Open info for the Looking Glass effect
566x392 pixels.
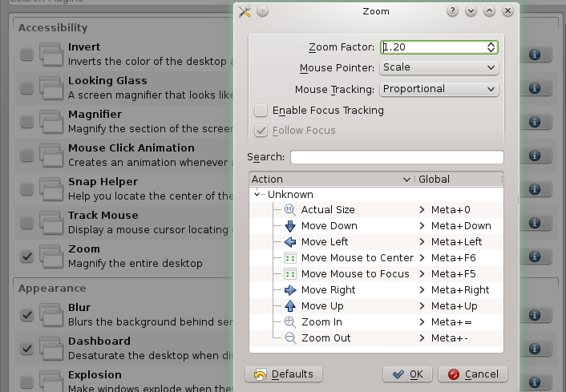click(x=535, y=88)
